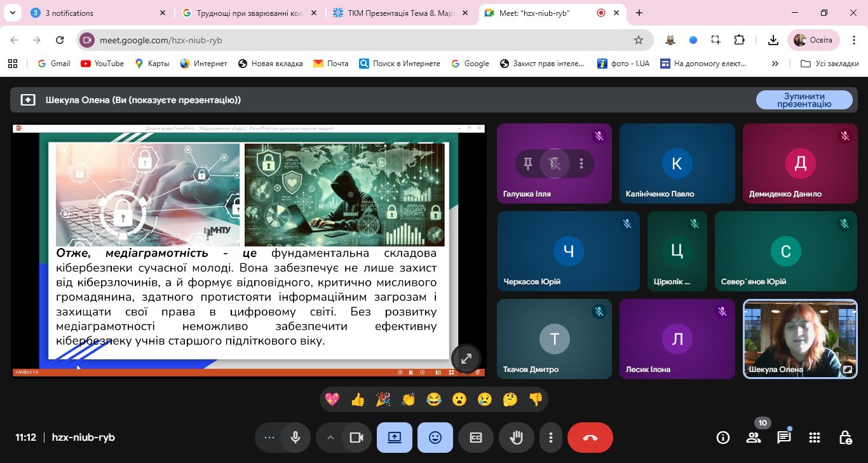Pin Галушка Ілля's tile
Screen dimensions: 868x463
(x=527, y=164)
